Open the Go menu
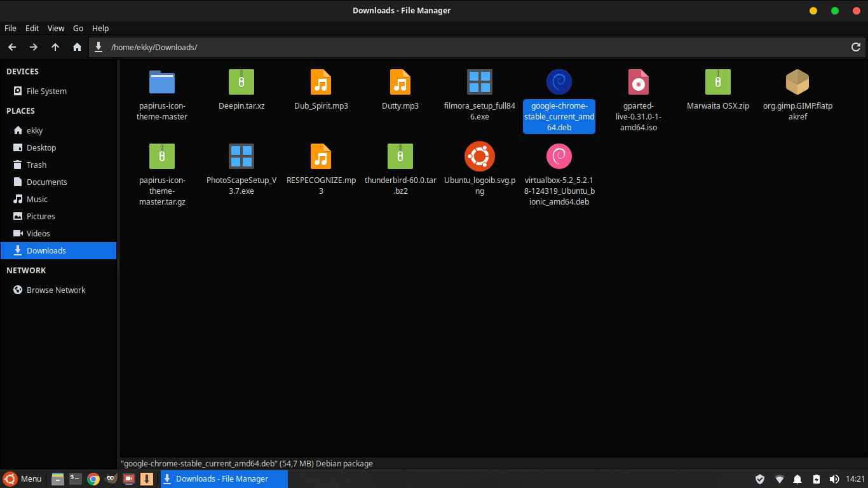The height and width of the screenshot is (488, 868). click(x=78, y=29)
